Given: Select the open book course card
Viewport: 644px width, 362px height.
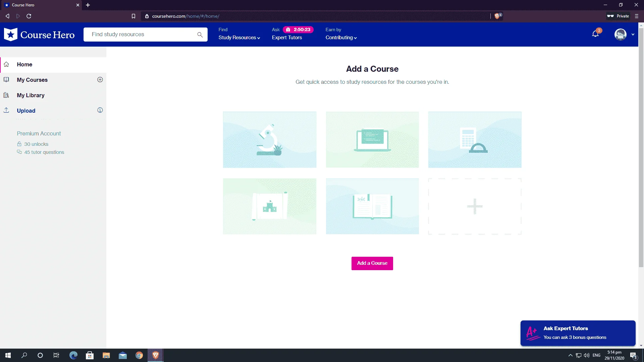Looking at the screenshot, I should coord(372,206).
